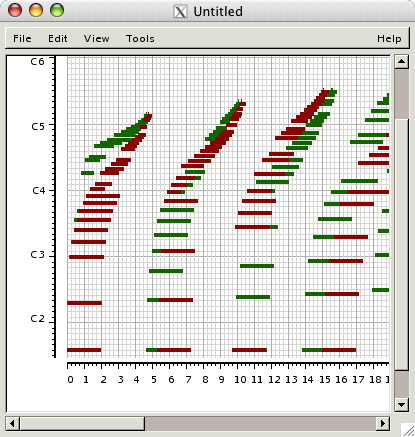415x437 pixels.
Task: Click the horizontal scrollbar right arrow
Action: coord(383,424)
